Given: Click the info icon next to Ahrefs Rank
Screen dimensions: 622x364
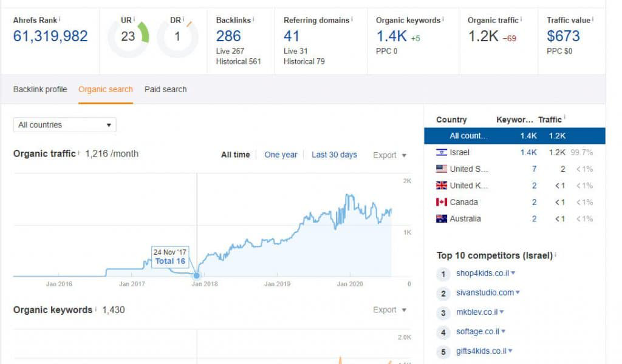Looking at the screenshot, I should (60, 18).
